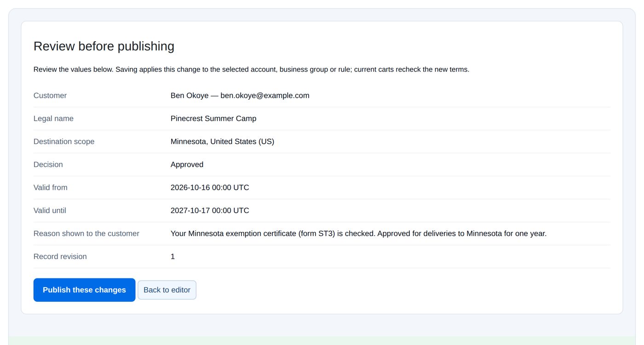The image size is (644, 345).
Task: Click the Destination scope row label
Action: coord(64,141)
